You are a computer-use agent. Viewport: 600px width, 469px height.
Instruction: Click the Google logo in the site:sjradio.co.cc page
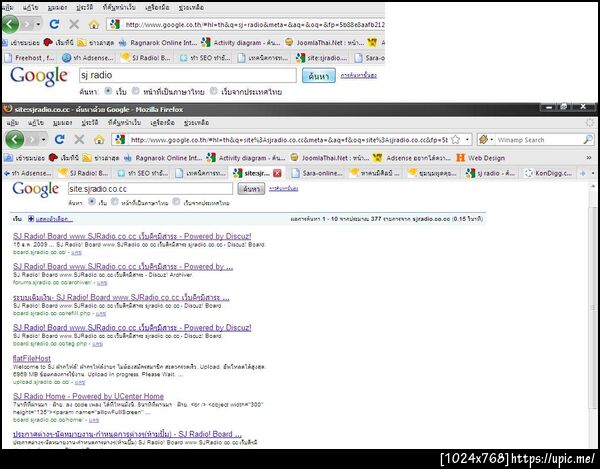point(36,189)
